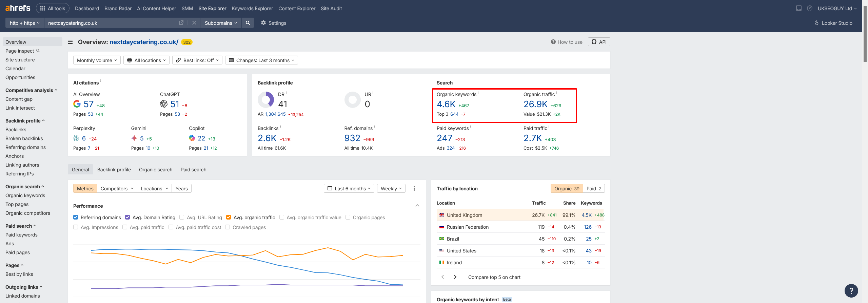Viewport: 868px width, 303px height.
Task: Click the API button
Action: click(x=599, y=42)
